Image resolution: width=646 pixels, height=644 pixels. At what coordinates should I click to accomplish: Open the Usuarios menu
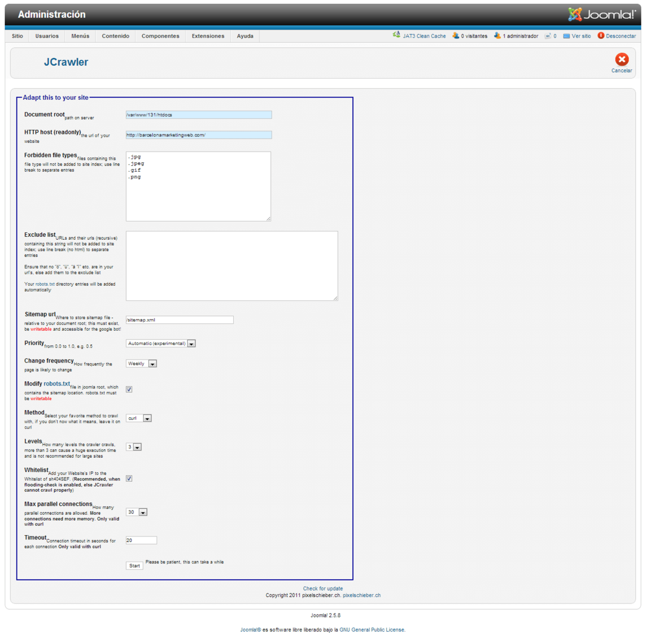(x=47, y=36)
